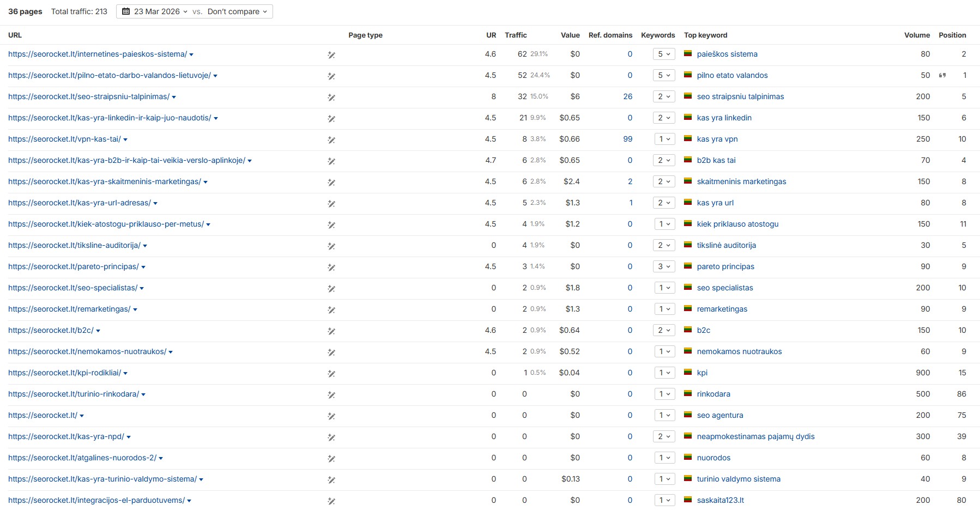Click the URL column header
This screenshot has width=980, height=511.
15,35
